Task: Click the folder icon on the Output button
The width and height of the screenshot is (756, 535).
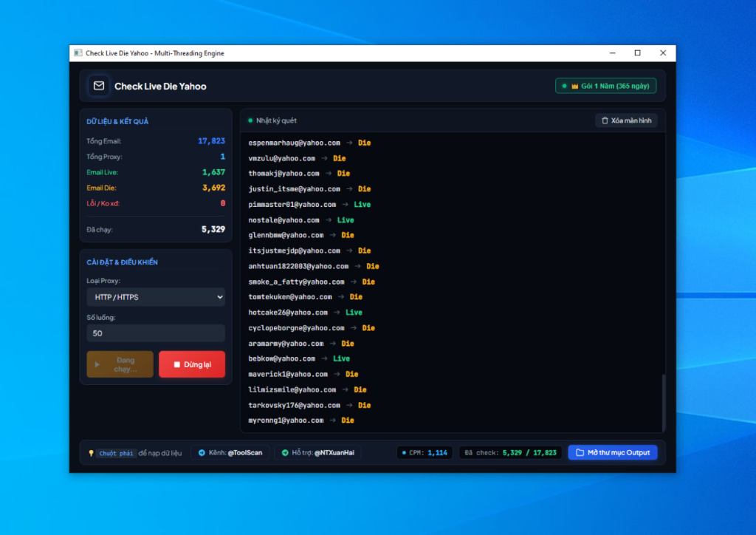Action: point(580,452)
